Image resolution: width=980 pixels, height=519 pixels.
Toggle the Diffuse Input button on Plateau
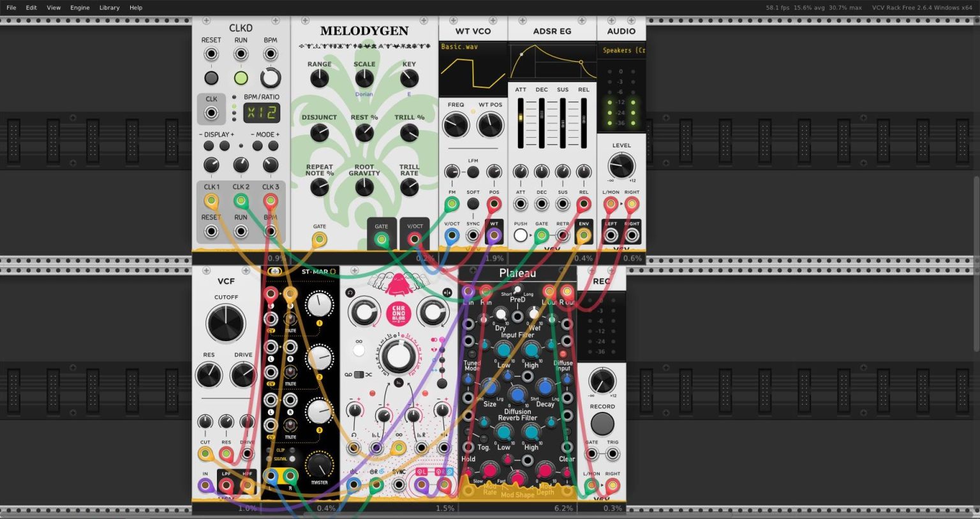(563, 354)
